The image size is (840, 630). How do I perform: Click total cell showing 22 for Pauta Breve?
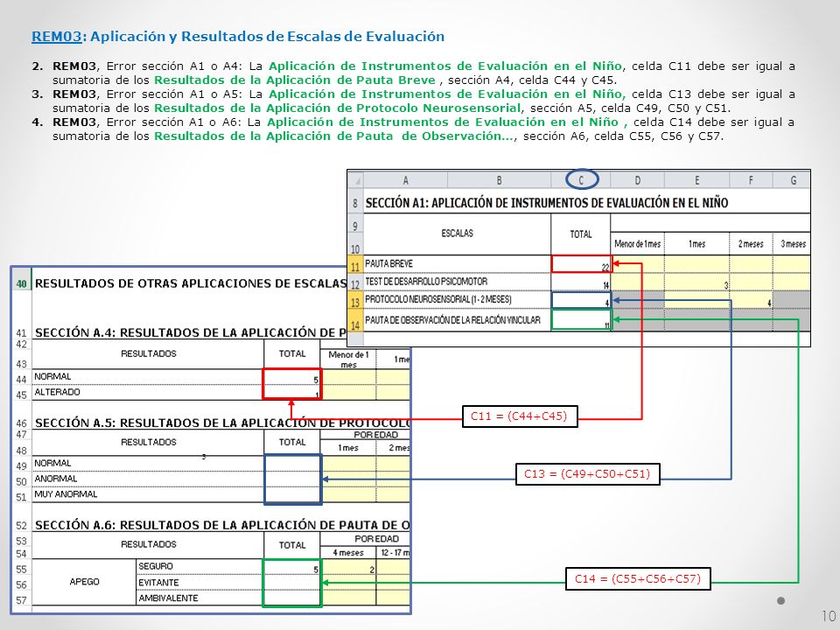581,264
